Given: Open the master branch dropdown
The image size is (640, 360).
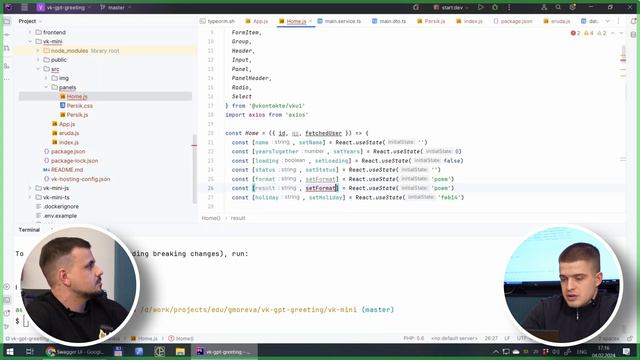Looking at the screenshot, I should click(x=116, y=7).
